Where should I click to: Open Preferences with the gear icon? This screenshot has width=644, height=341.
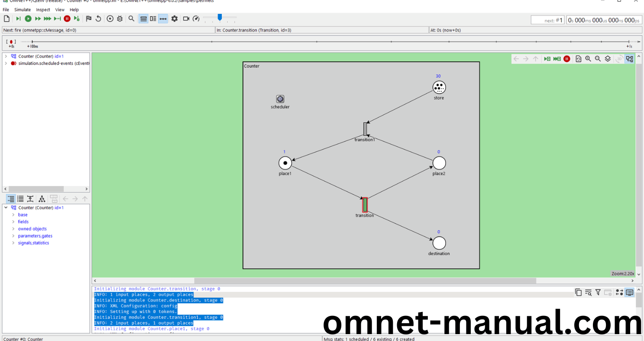tap(175, 19)
